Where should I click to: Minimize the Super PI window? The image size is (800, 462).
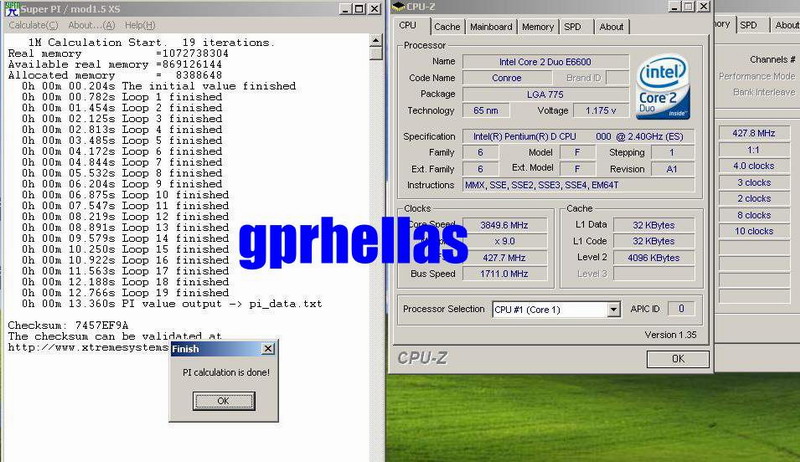[x=346, y=9]
